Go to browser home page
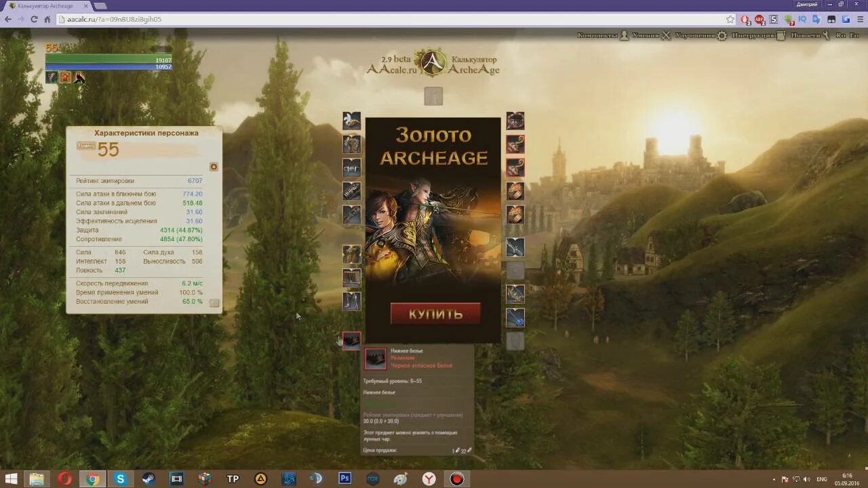Viewport: 868px width, 488px height. coord(47,20)
